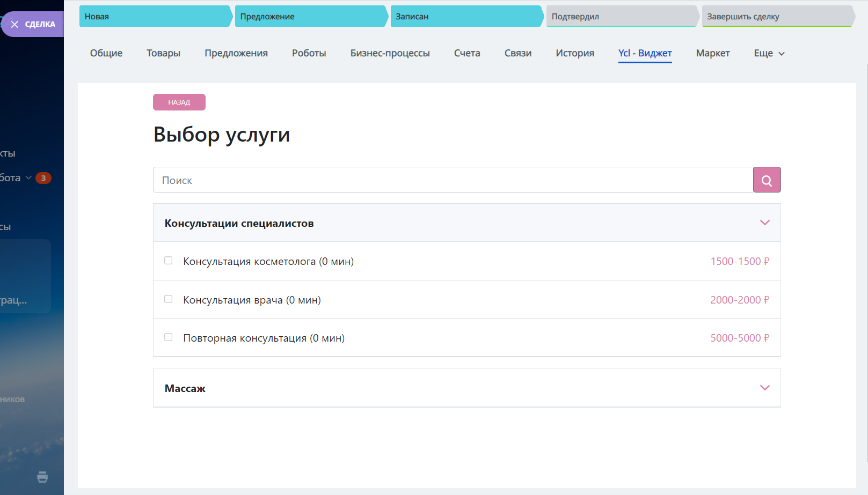Check the Консультация врача checkbox
Viewport: 868px width, 495px height.
tap(169, 299)
